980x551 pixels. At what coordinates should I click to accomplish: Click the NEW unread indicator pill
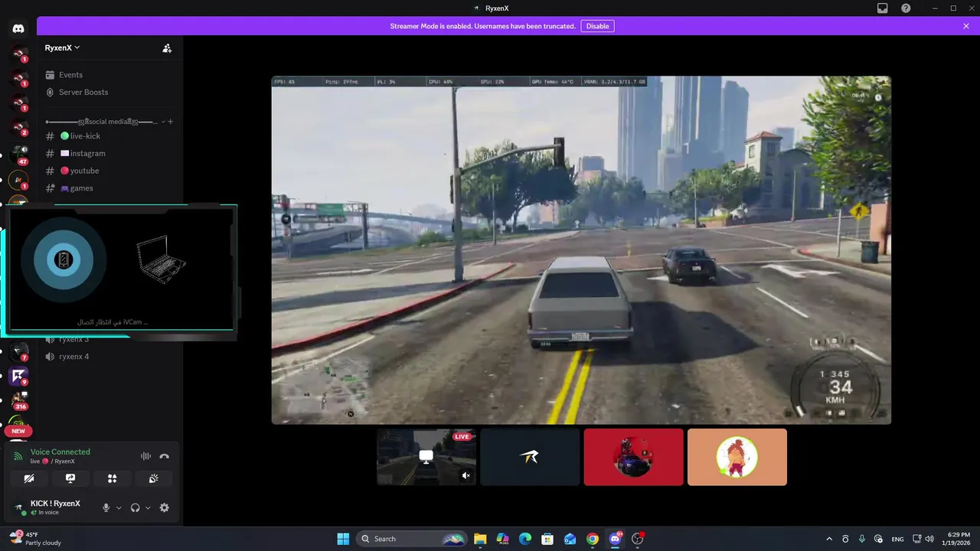tap(18, 431)
